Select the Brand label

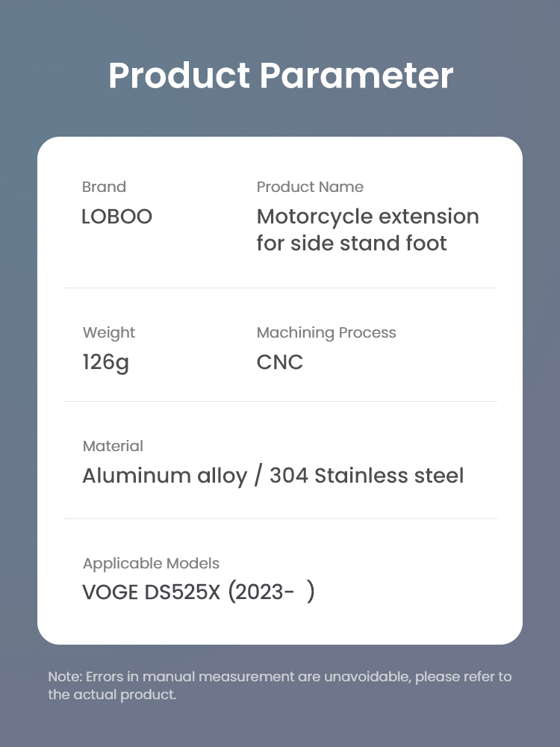[x=104, y=187]
